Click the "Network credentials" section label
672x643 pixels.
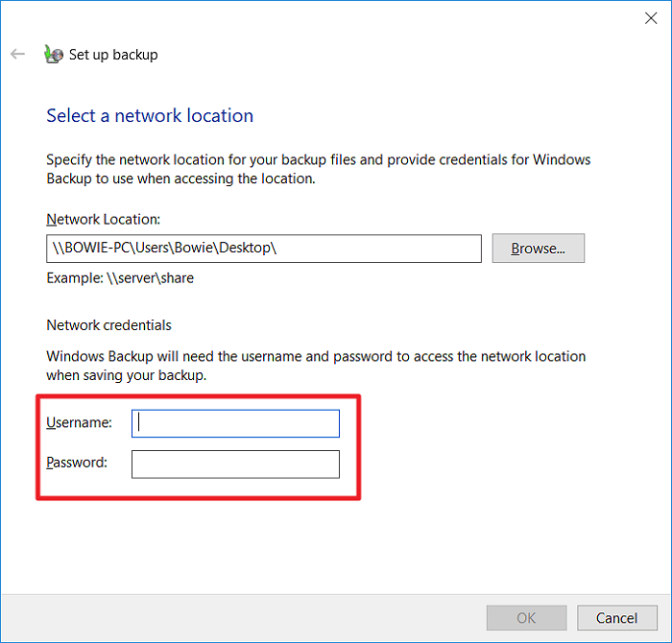coord(108,325)
